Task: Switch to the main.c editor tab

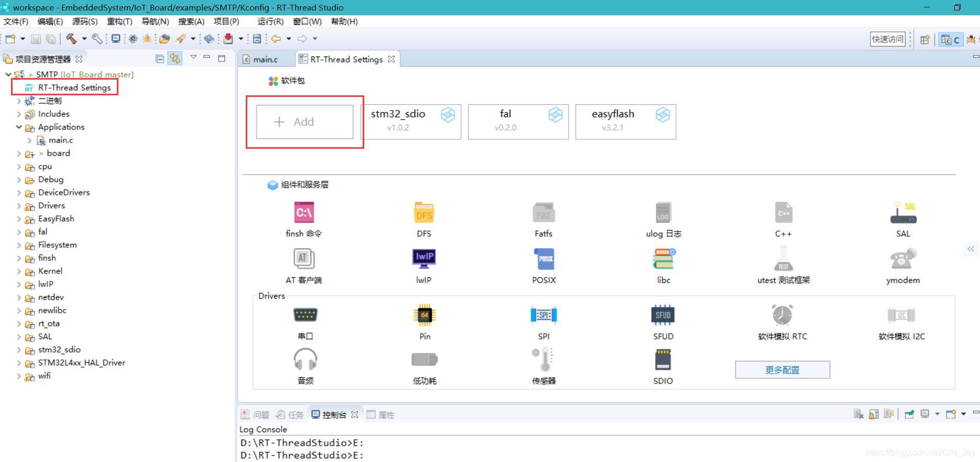Action: (266, 59)
